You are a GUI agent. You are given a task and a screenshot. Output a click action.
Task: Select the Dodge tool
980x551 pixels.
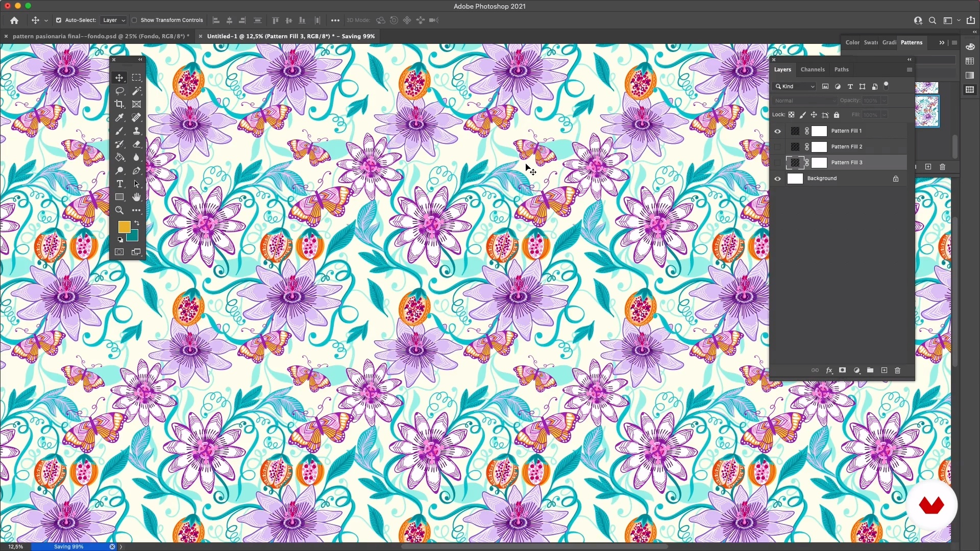[119, 170]
